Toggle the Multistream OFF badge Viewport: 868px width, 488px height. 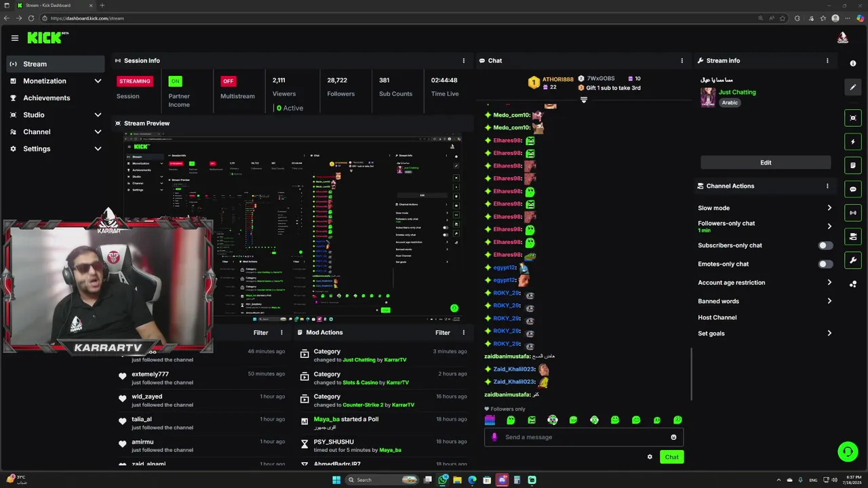click(229, 81)
